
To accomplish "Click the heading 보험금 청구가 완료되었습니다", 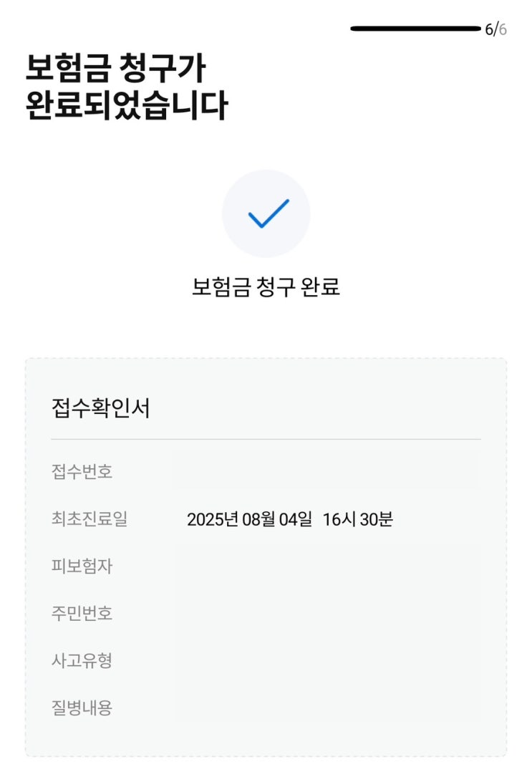I will point(126,86).
